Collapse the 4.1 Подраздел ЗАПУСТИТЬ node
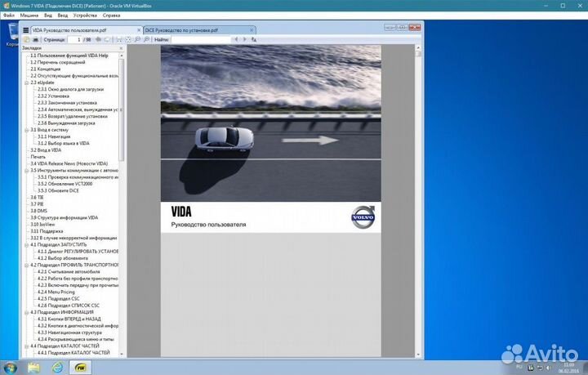Viewport: 588px width, 375px height. click(x=28, y=244)
